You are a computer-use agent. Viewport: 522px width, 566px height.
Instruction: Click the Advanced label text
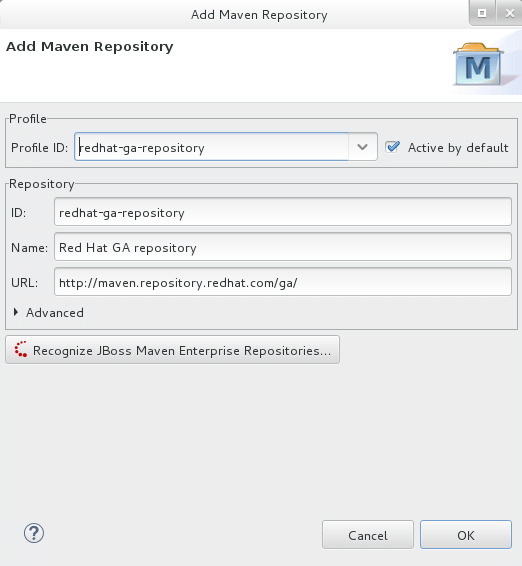click(55, 313)
